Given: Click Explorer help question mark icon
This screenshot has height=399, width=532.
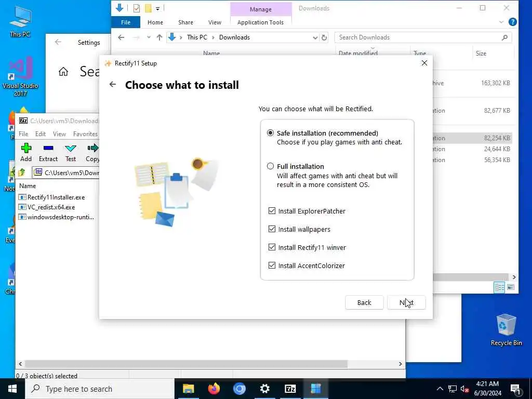Looking at the screenshot, I should click(513, 22).
